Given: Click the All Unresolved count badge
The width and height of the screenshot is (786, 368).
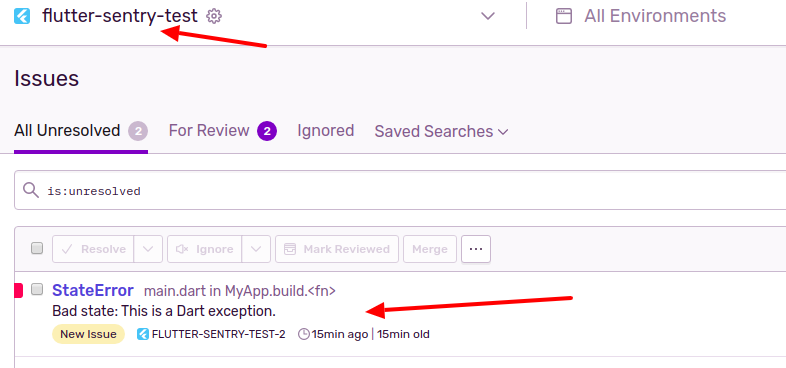Looking at the screenshot, I should [x=138, y=131].
